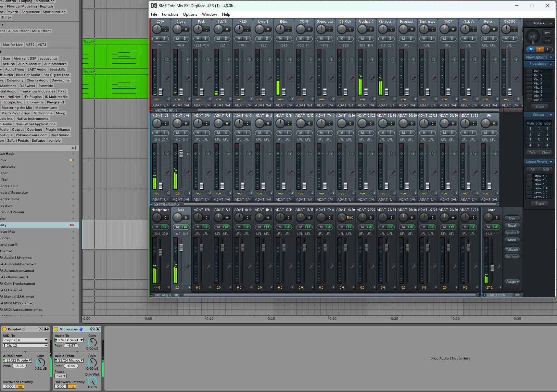Adjust the Main output fader
This screenshot has width=557, height=392.
click(x=492, y=268)
